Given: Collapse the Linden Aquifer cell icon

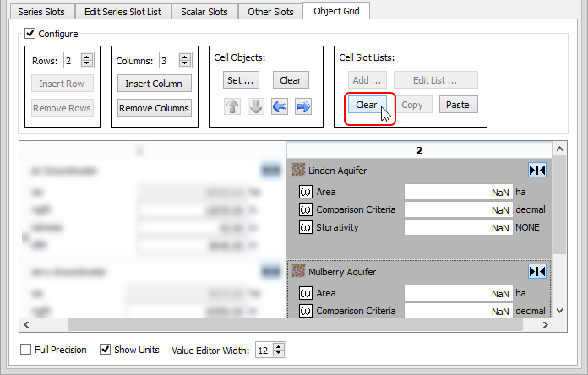Looking at the screenshot, I should 536,170.
